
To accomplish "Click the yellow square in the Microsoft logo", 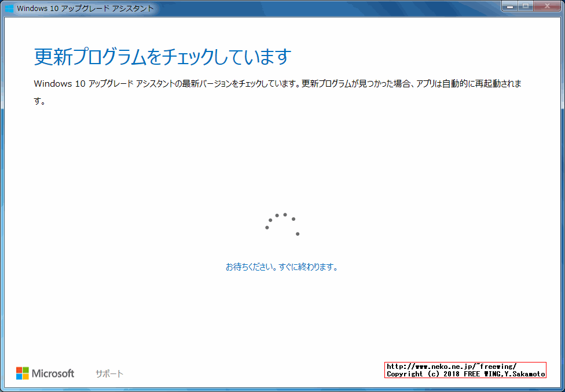I will (x=25, y=376).
